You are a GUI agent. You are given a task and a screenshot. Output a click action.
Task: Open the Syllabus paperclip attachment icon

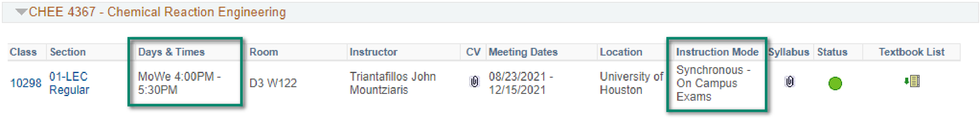click(789, 82)
